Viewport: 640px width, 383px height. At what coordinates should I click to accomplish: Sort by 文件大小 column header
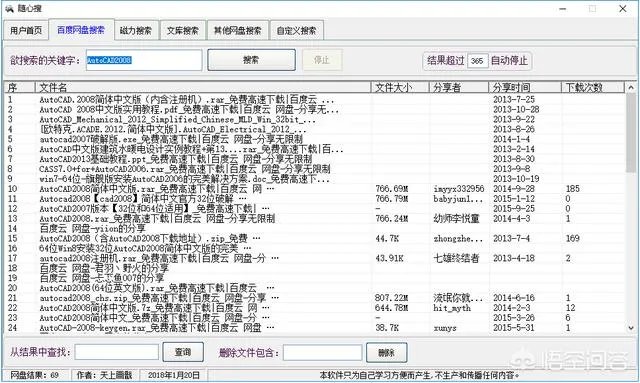[x=400, y=87]
